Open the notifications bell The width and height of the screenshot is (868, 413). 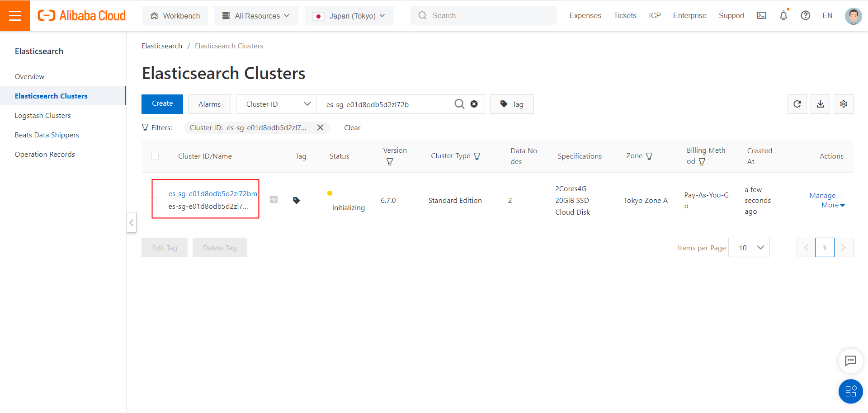pos(783,15)
